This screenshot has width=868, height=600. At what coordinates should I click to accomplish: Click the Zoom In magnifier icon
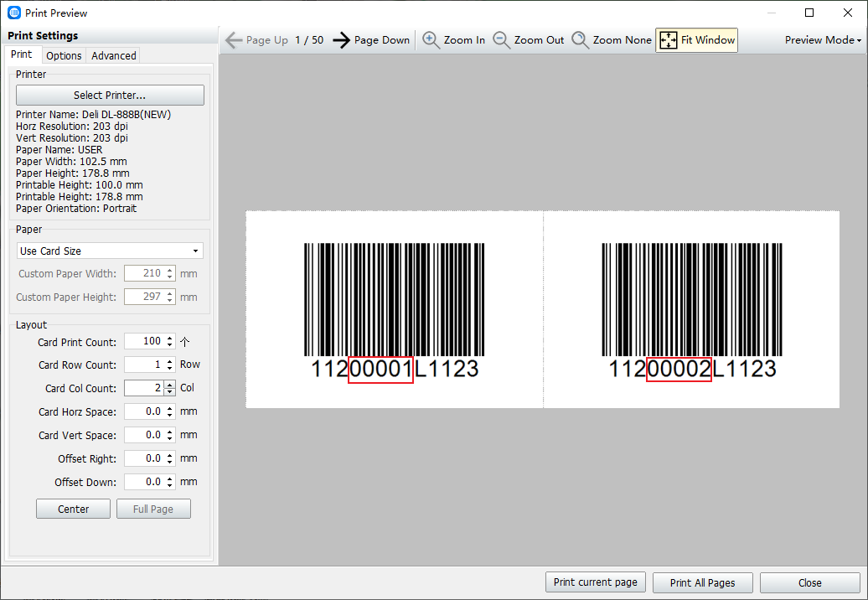431,40
